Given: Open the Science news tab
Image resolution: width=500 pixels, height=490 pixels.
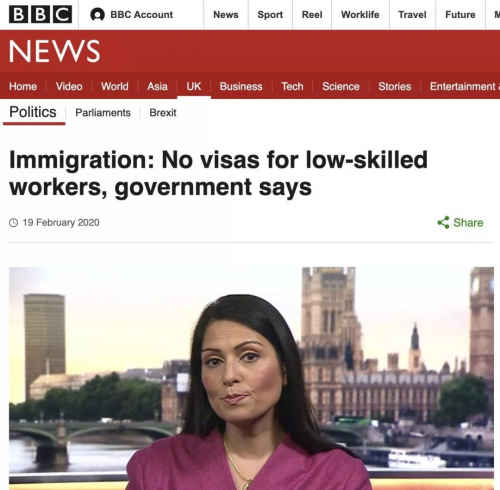Looking at the screenshot, I should click(341, 86).
